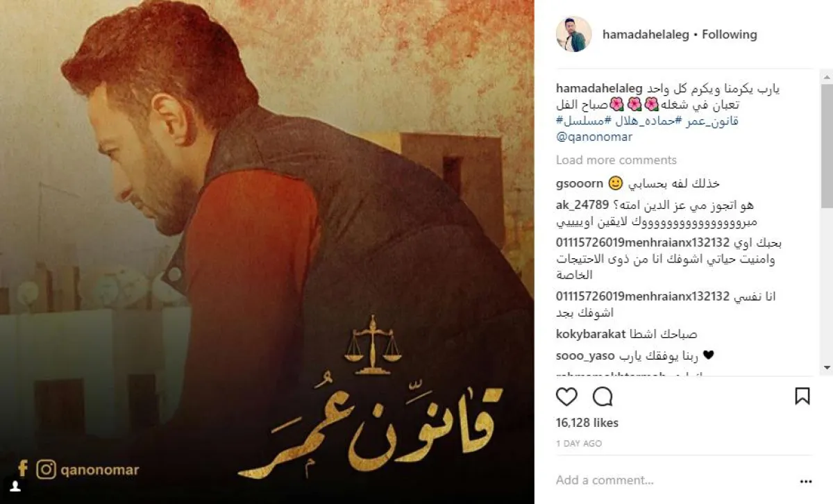
Task: Click the Add a comment field
Action: [x=666, y=480]
